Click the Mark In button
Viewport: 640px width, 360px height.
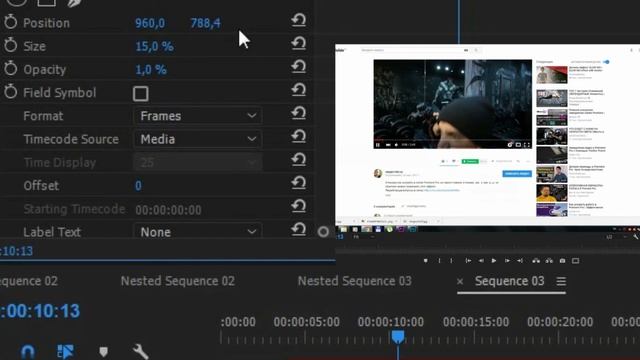439,260
